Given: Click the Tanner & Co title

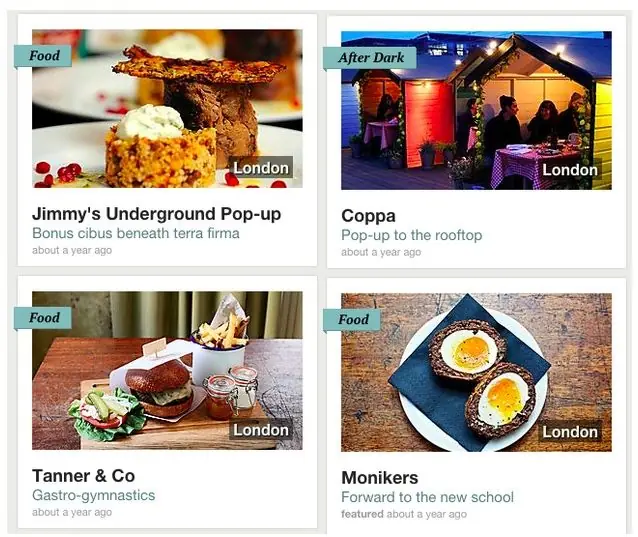Looking at the screenshot, I should [84, 476].
